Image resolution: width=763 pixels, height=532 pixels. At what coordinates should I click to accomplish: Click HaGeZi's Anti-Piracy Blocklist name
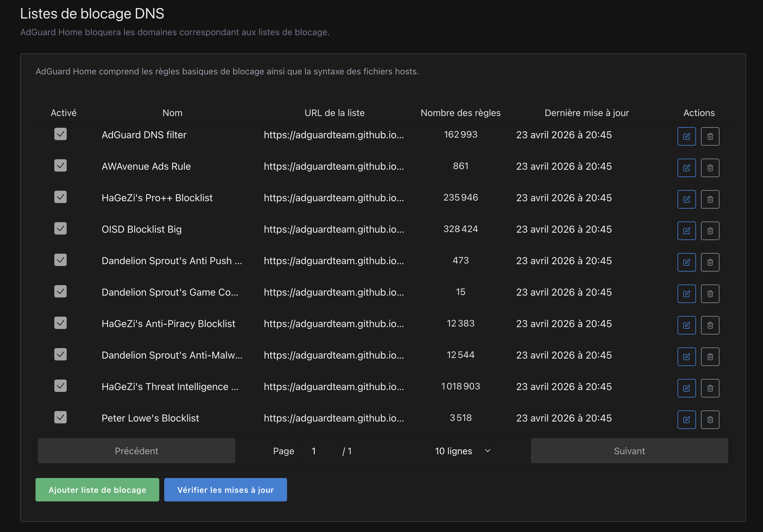pyautogui.click(x=169, y=324)
